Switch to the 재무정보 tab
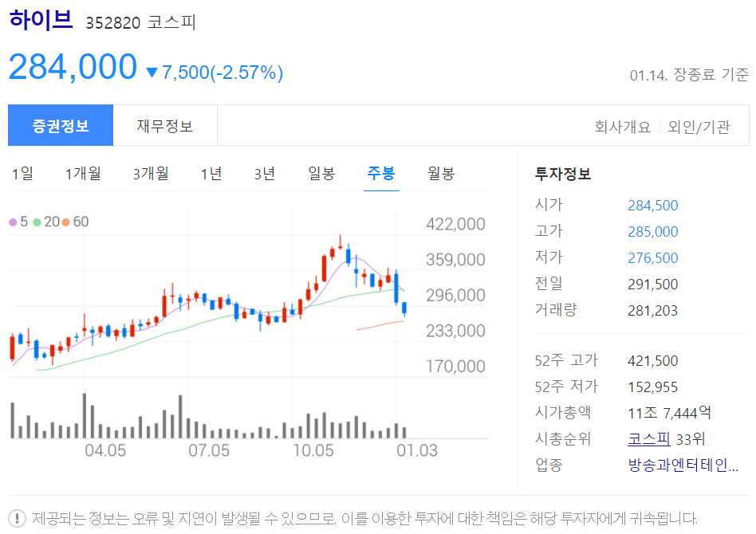The height and width of the screenshot is (534, 756). [166, 126]
